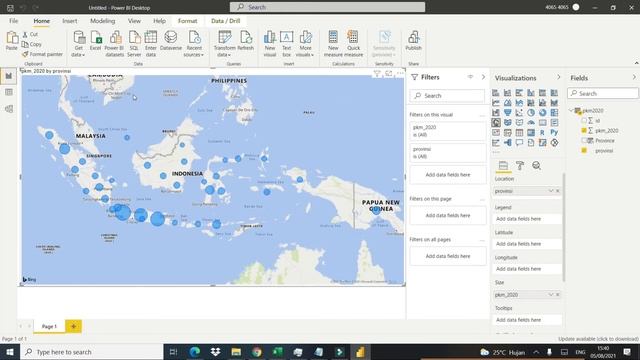Open the File menu
This screenshot has width=640, height=360.
point(13,21)
